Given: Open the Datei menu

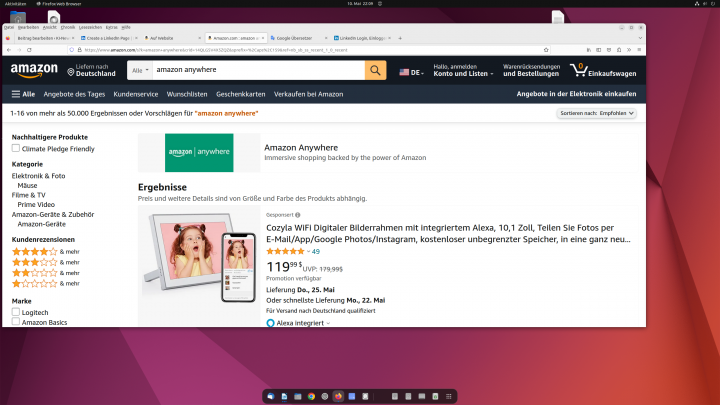Looking at the screenshot, I should [x=9, y=28].
